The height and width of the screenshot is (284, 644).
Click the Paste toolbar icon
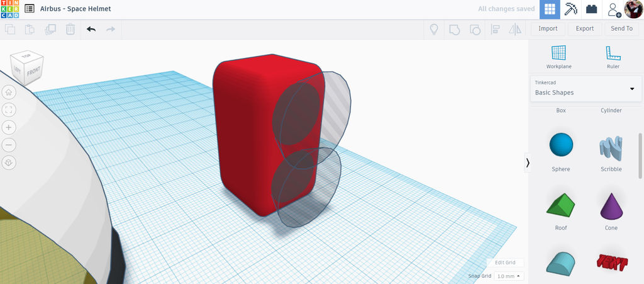click(30, 29)
